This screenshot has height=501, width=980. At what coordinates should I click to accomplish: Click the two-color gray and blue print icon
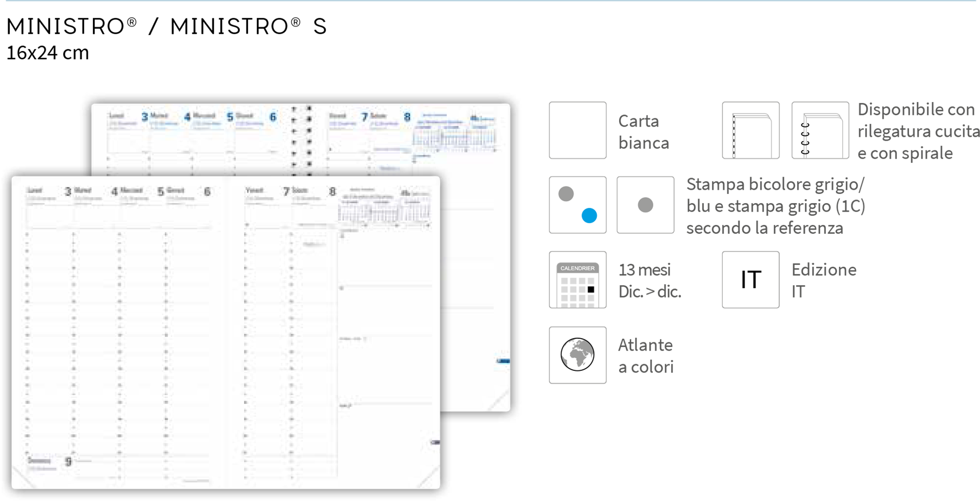(577, 205)
